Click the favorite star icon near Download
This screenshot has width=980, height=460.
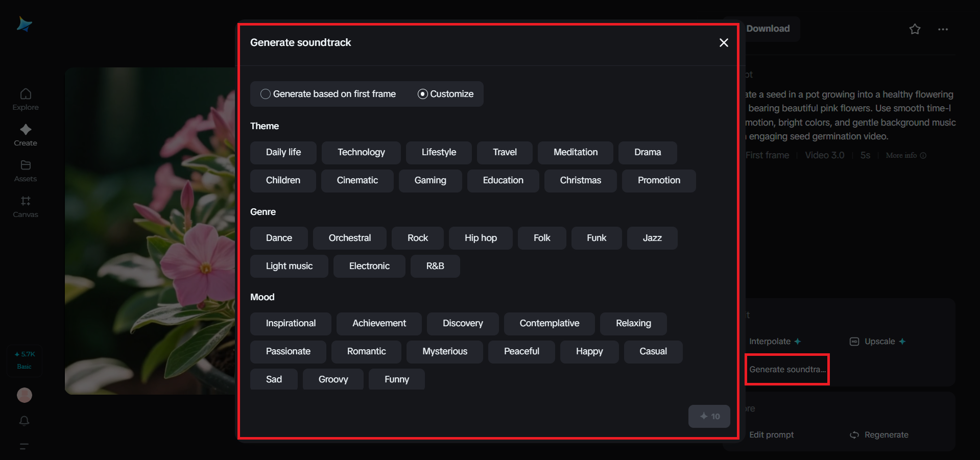pos(914,29)
